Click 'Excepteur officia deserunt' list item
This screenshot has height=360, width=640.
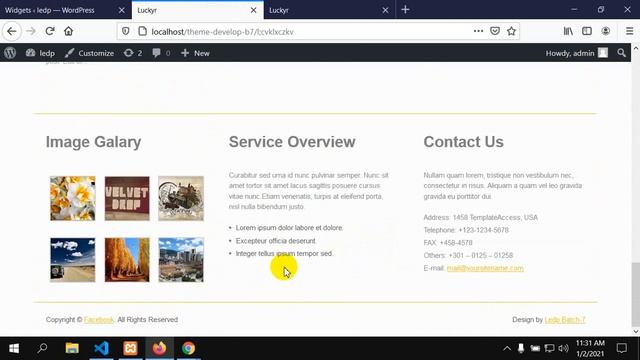276,241
